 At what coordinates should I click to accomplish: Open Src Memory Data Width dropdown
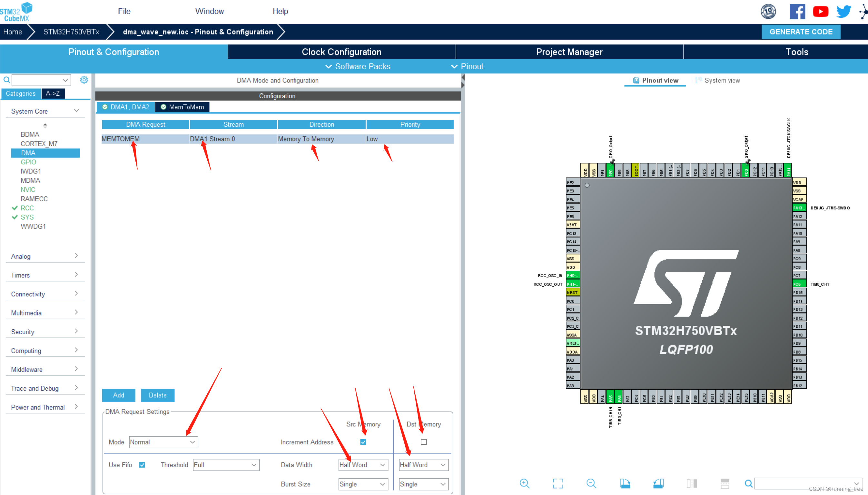[363, 465]
